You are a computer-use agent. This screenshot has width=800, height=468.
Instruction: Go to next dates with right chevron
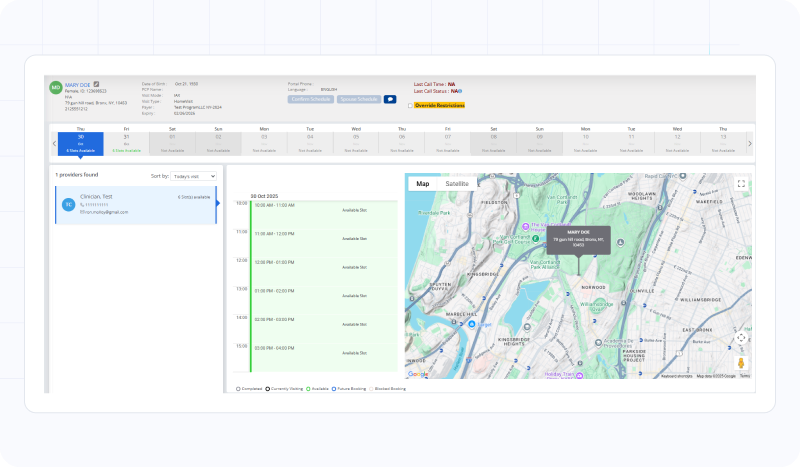pyautogui.click(x=750, y=144)
